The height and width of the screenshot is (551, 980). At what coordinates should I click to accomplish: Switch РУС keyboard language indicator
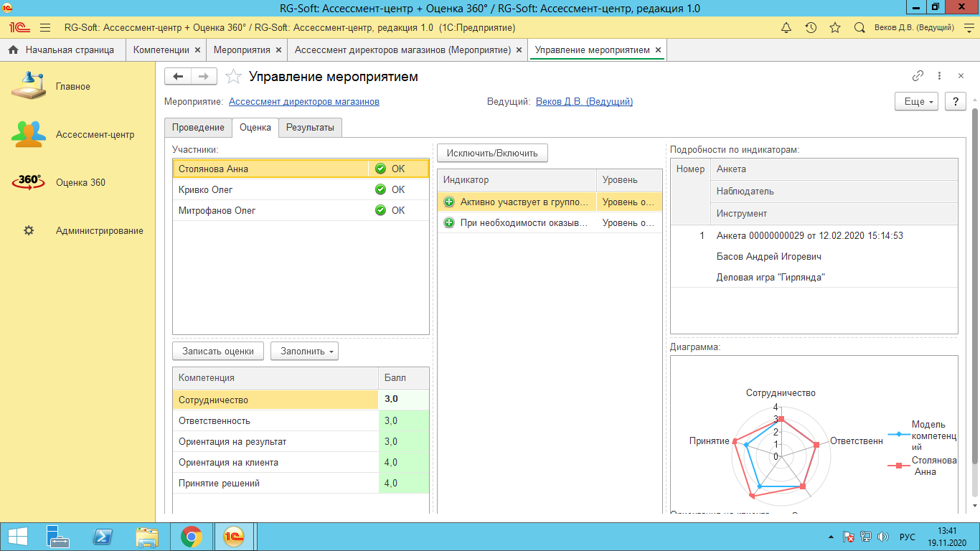click(x=907, y=537)
